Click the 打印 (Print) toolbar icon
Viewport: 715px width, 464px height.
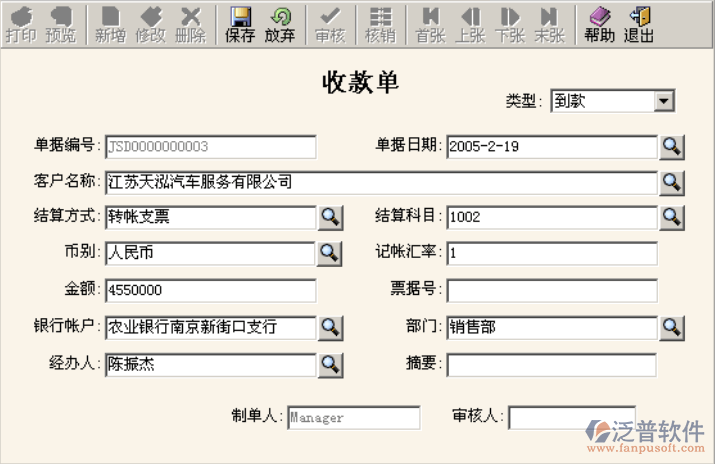tap(21, 25)
